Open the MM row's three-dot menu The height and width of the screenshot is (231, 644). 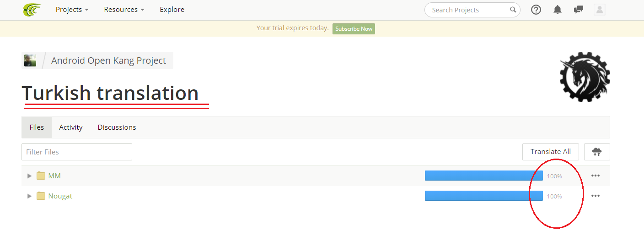coord(595,176)
